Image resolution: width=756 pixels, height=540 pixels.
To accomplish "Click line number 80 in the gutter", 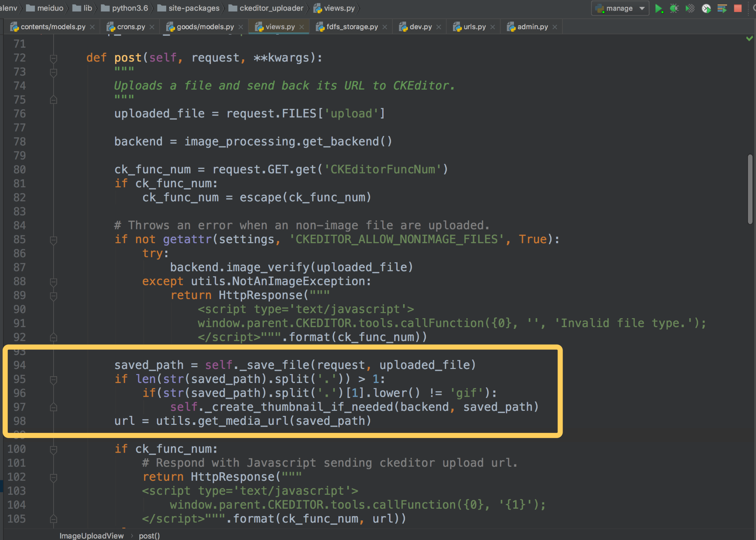I will click(x=20, y=169).
